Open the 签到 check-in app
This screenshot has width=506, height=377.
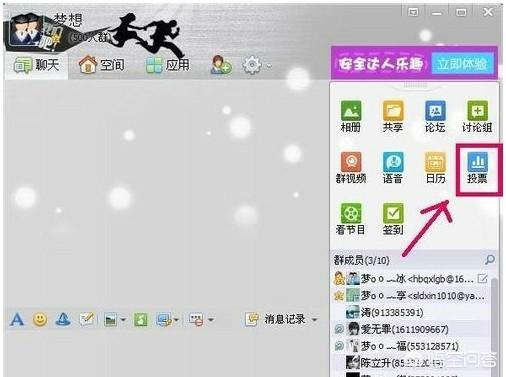(393, 219)
